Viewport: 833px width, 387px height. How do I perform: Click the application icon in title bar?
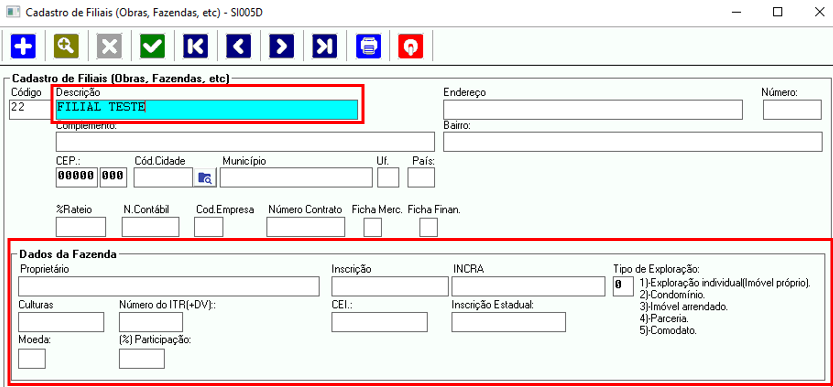coord(13,12)
